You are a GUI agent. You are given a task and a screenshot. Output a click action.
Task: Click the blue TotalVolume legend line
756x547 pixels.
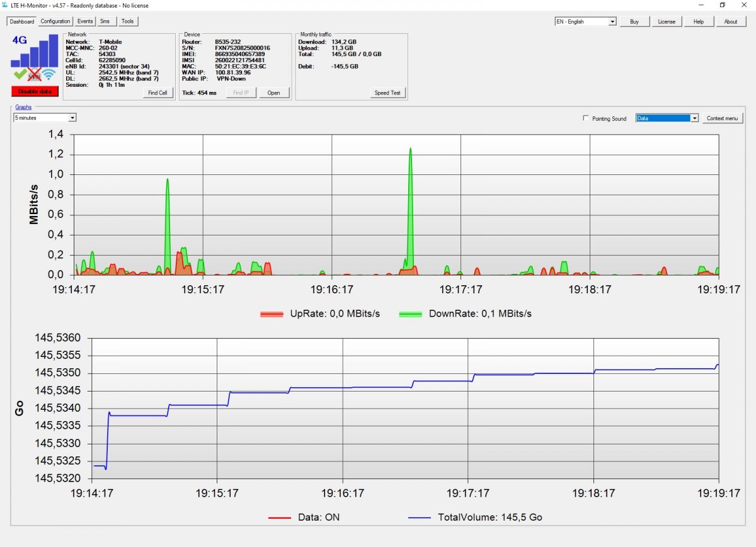tap(420, 517)
